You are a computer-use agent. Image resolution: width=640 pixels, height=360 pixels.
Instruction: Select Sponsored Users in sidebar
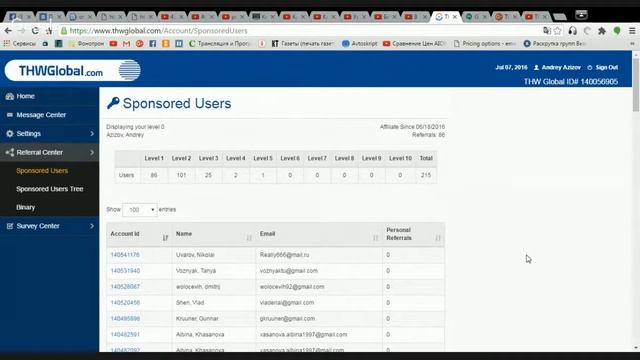(42, 171)
